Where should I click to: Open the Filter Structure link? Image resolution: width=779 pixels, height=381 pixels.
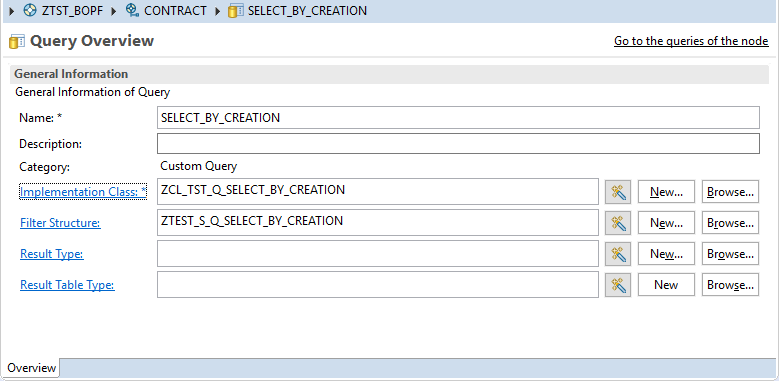[x=60, y=223]
